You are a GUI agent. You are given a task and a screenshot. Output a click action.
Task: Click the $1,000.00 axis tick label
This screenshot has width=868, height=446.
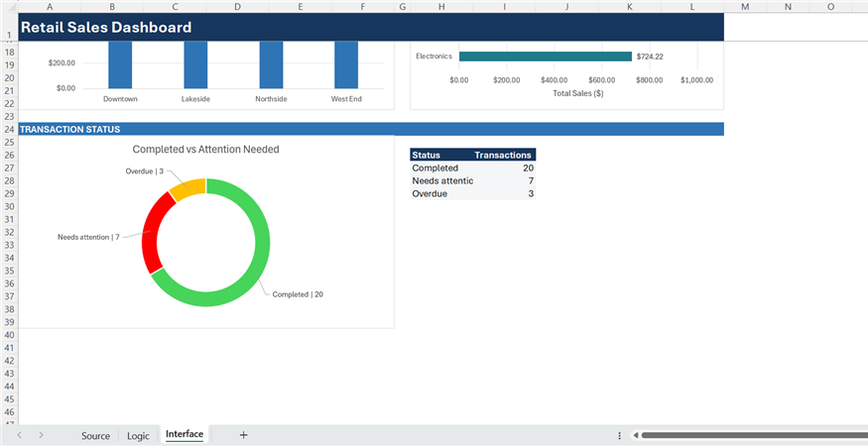click(x=696, y=80)
